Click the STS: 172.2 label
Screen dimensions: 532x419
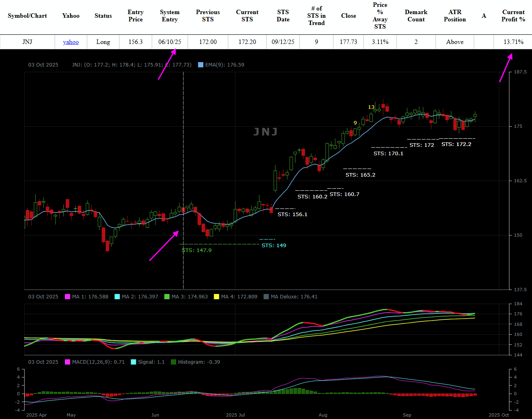[x=456, y=144]
